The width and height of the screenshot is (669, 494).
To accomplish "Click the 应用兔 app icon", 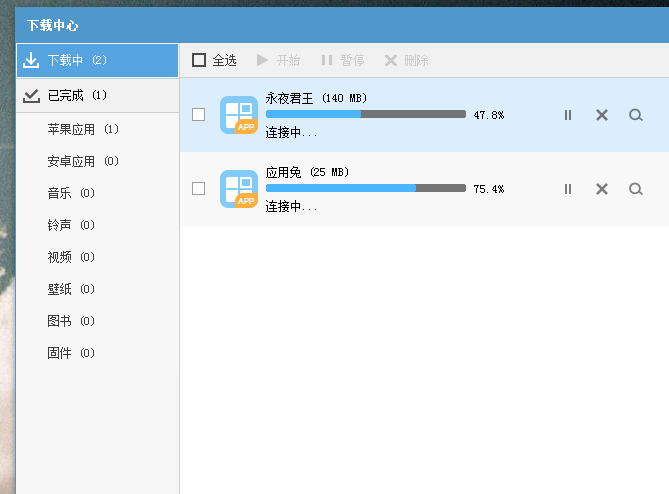I will [x=239, y=189].
